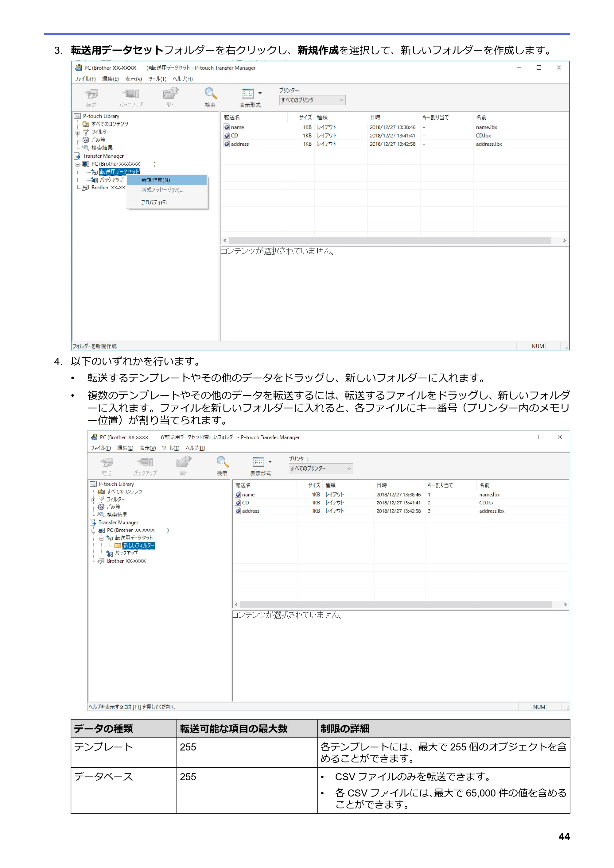Collapse the 転送用データセット node in the 新しいフォルダー window
The image size is (614, 868).
click(x=101, y=538)
